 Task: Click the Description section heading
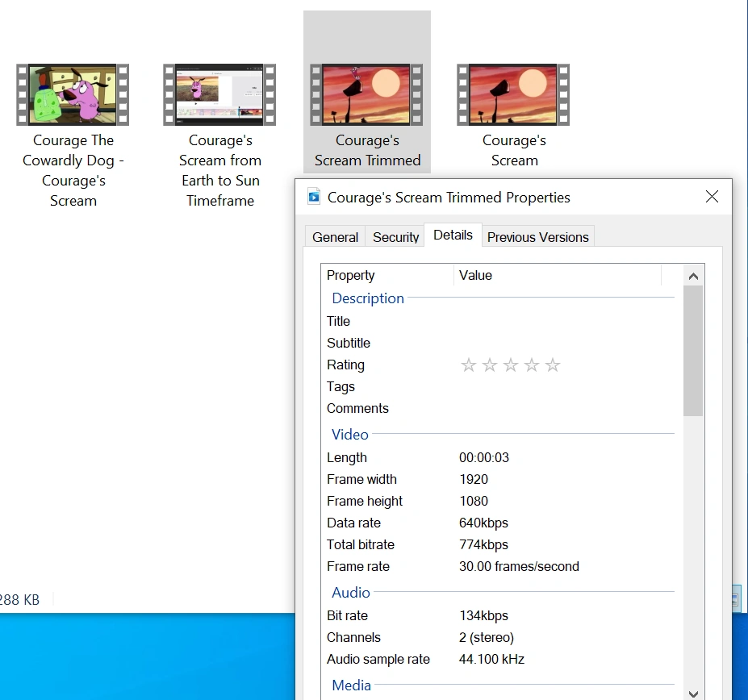point(368,298)
